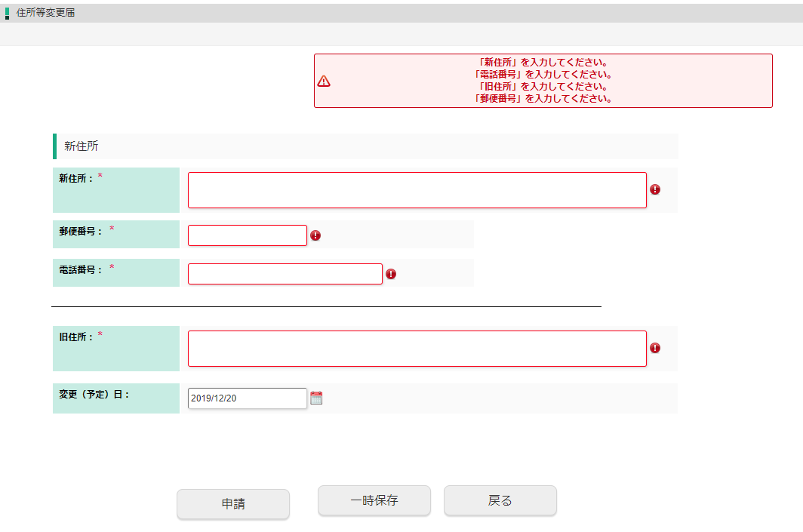Click the date field showing 2019/12/20
The image size is (803, 532).
click(x=248, y=398)
